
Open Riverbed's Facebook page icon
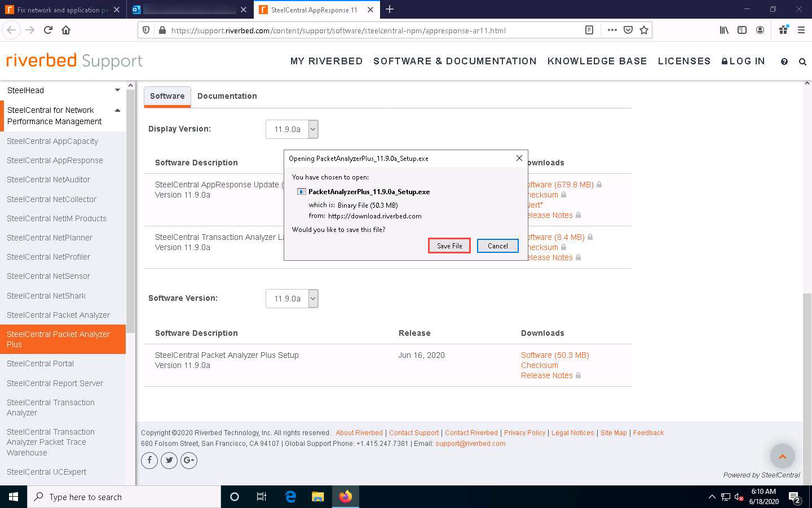tap(149, 461)
